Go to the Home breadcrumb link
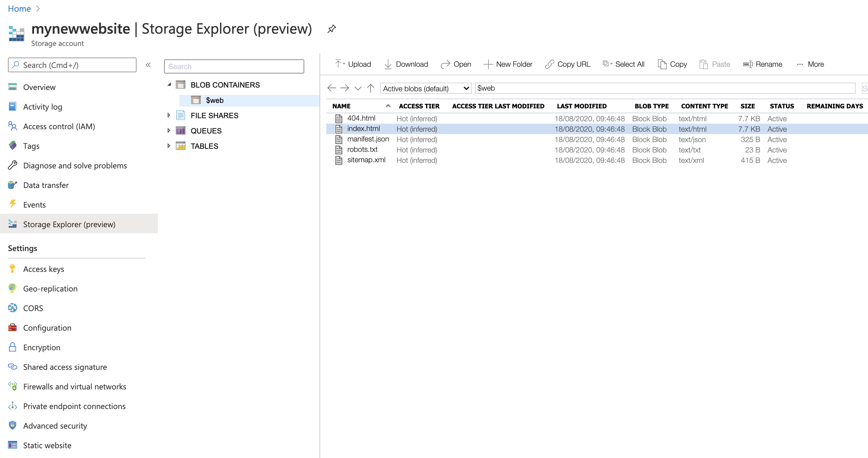 click(x=19, y=9)
